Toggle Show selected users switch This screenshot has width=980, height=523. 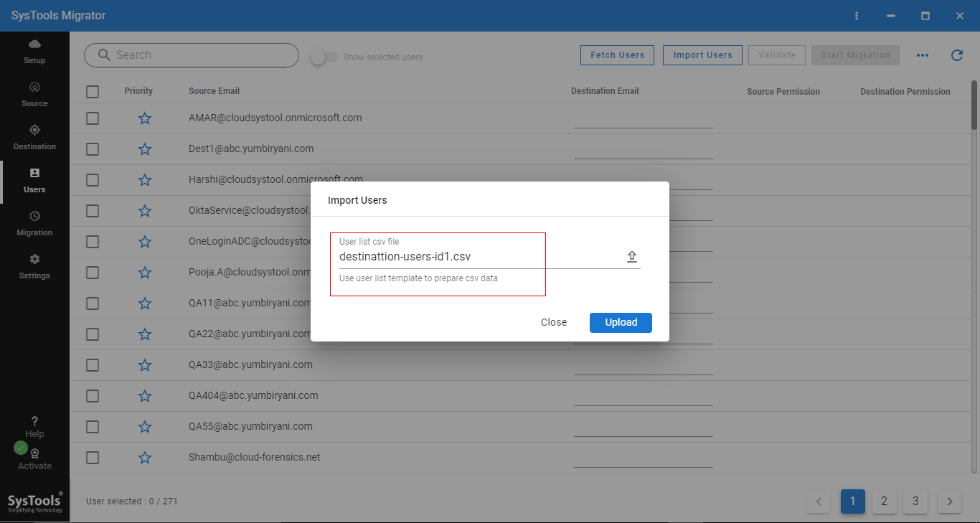pyautogui.click(x=324, y=57)
